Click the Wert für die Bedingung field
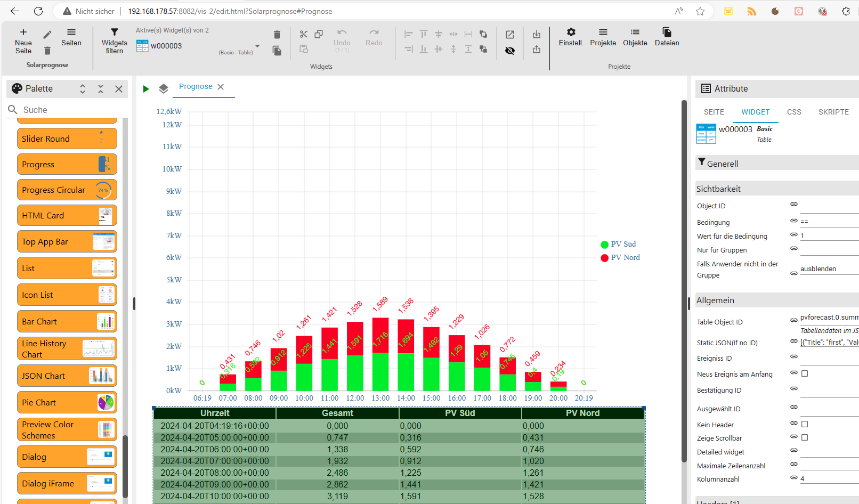The width and height of the screenshot is (859, 504). coord(829,235)
